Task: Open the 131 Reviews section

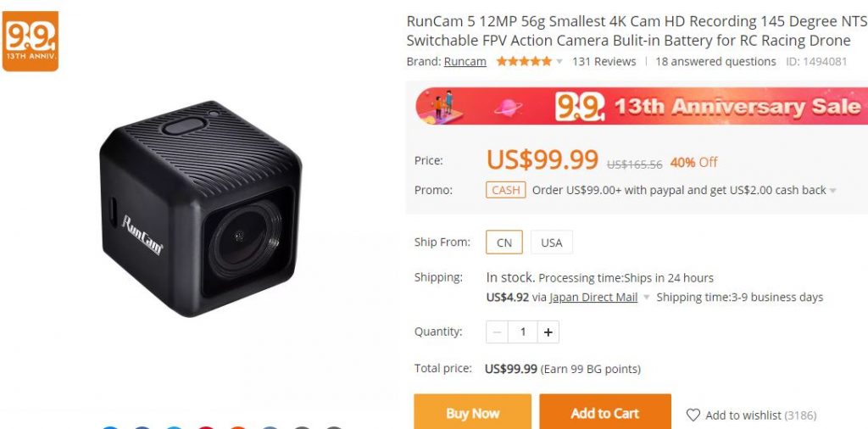Action: point(604,61)
